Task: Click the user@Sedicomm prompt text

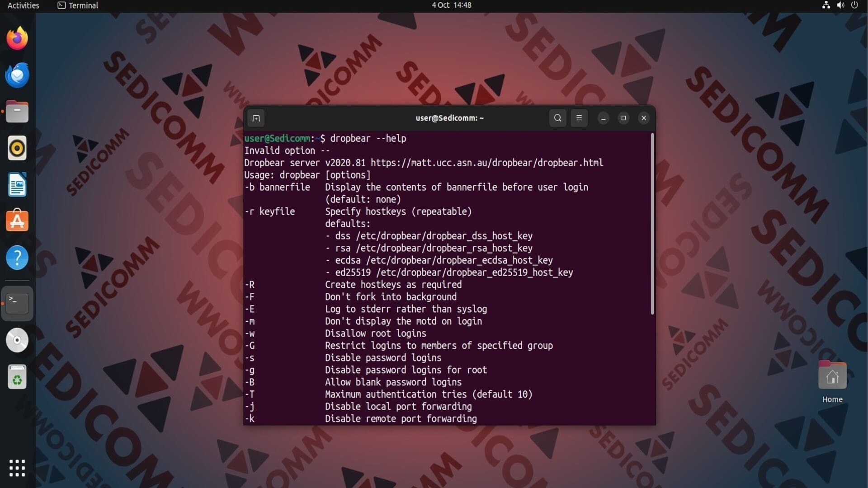Action: 277,138
